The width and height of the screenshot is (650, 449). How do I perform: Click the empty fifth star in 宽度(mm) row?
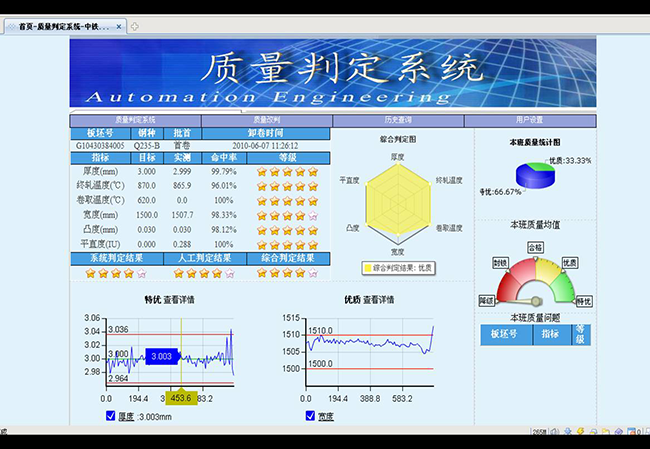pos(313,216)
